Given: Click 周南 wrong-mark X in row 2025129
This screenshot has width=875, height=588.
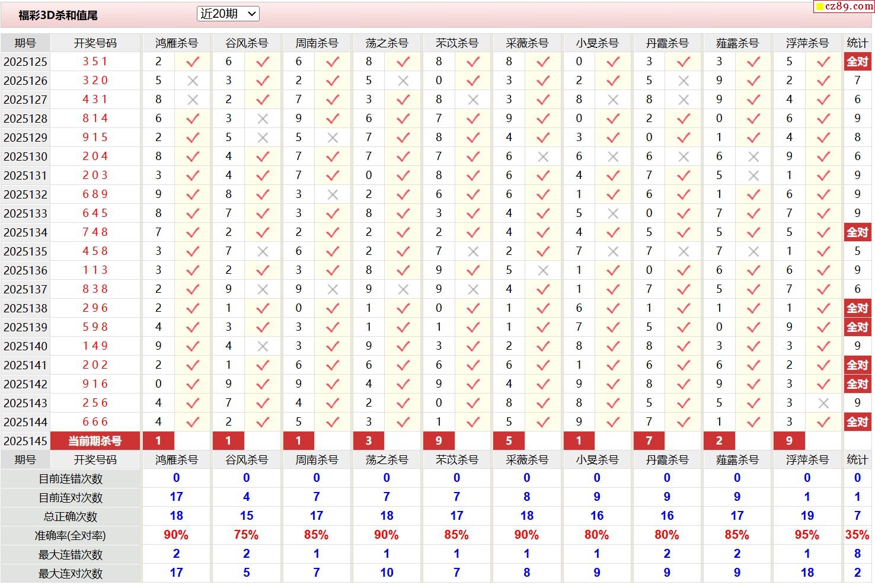Looking at the screenshot, I should click(x=333, y=138).
